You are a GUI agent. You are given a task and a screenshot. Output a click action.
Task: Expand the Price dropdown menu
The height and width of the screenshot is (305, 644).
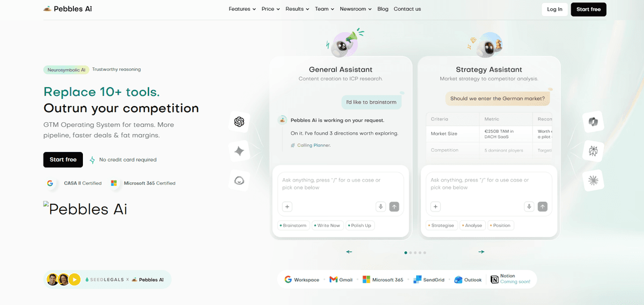click(271, 9)
